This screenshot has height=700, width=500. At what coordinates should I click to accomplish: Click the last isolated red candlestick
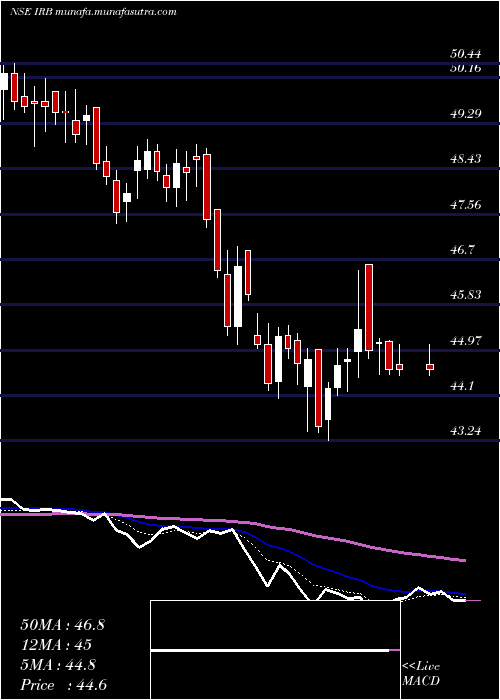(430, 361)
